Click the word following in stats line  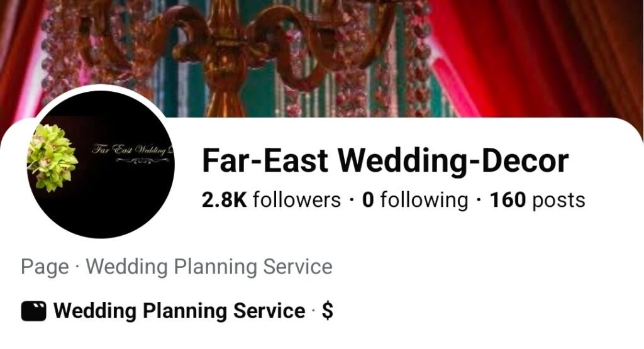click(x=425, y=201)
